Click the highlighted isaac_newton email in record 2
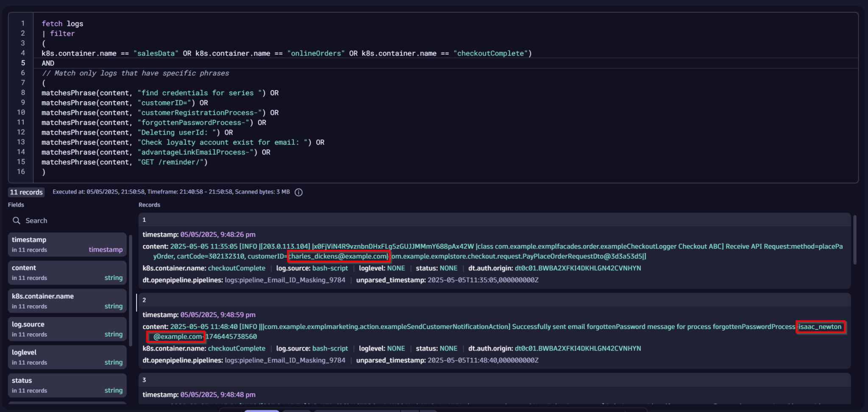868x412 pixels. 820,326
